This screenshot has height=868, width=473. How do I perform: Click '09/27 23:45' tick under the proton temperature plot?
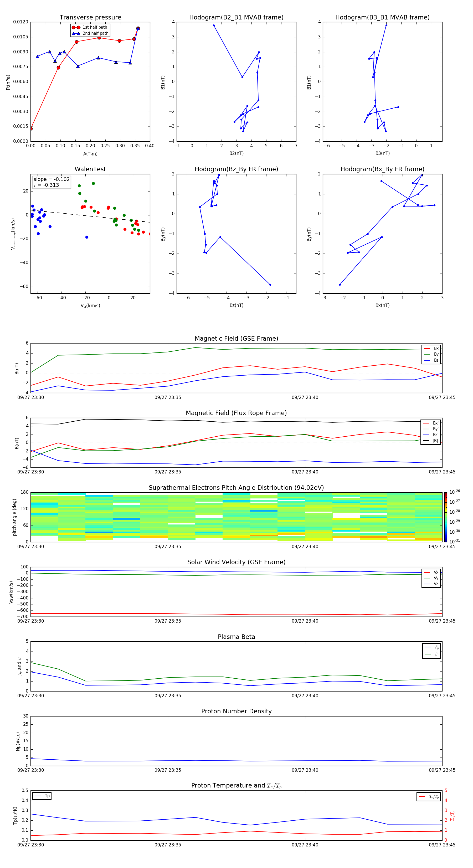click(442, 845)
